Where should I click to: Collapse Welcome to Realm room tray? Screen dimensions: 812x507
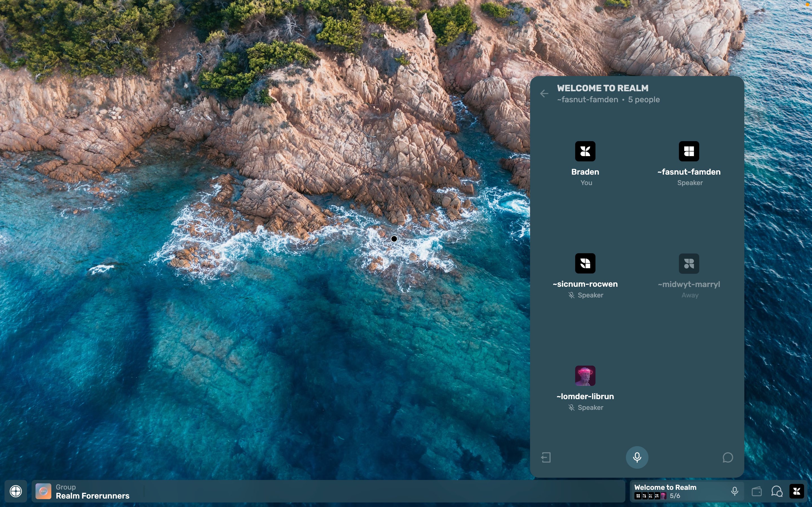pos(665,487)
